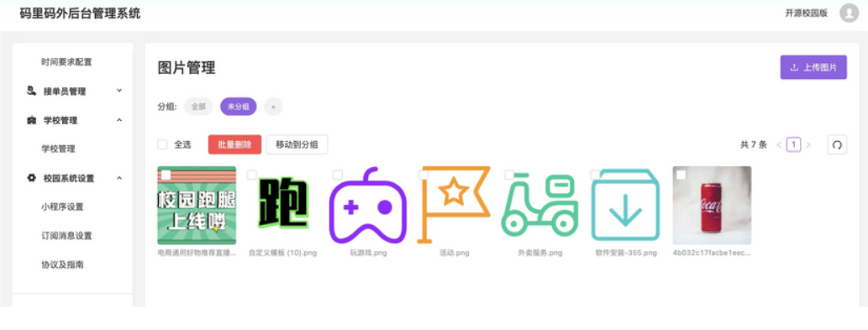Expand 接单员管理 menu chevron
Viewport: 868px width, 330px height.
tap(119, 91)
